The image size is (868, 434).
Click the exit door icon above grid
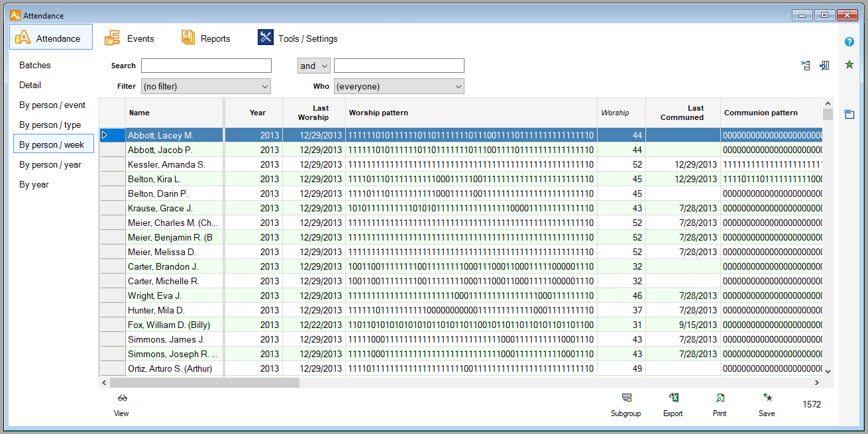(824, 66)
